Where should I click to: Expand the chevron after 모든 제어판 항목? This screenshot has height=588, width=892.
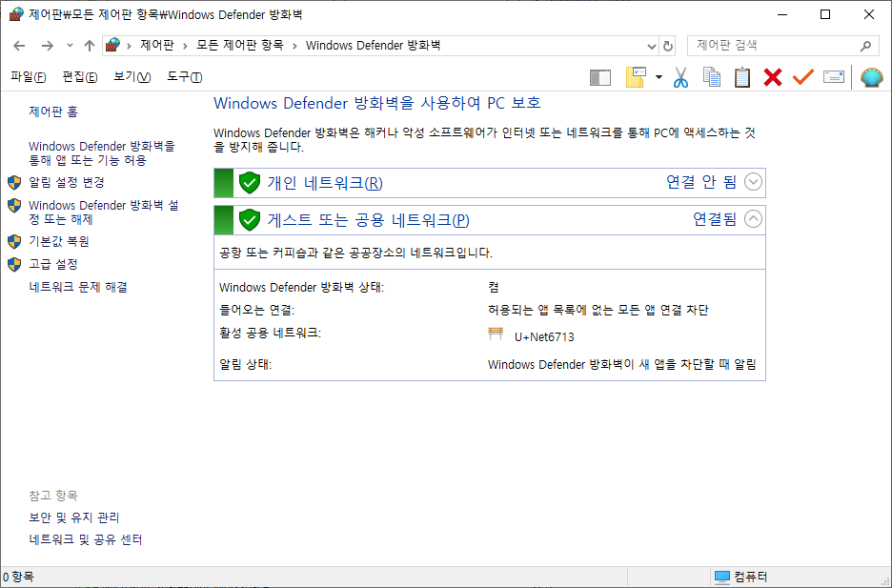294,46
